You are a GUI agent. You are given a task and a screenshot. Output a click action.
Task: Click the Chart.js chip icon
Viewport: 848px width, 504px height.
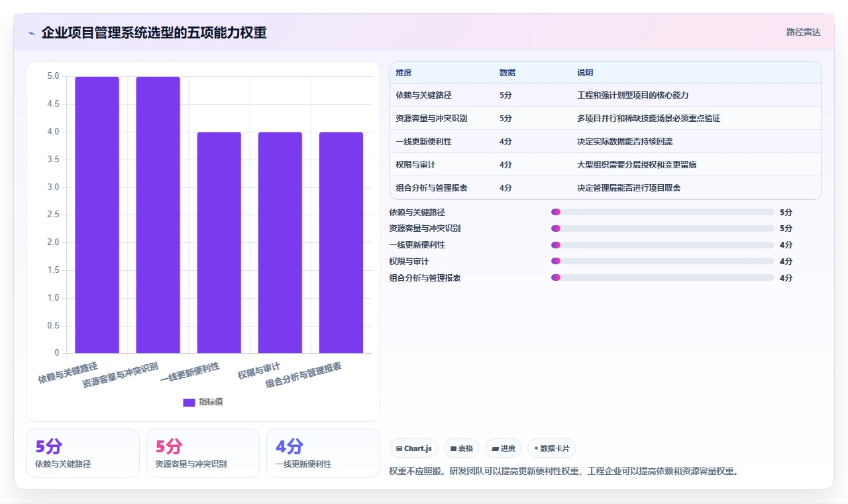[x=399, y=448]
